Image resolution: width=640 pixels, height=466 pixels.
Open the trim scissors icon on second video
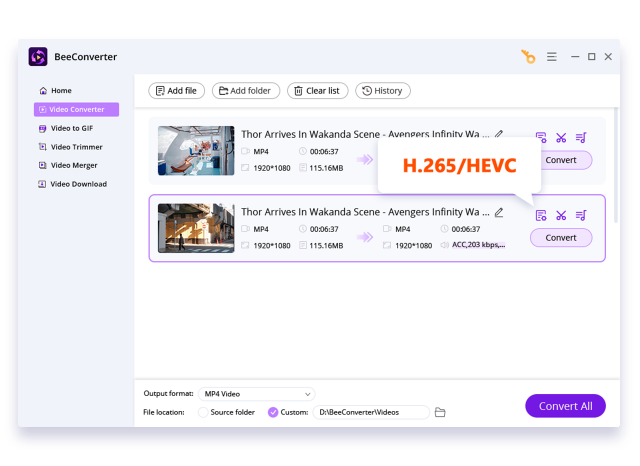[561, 215]
